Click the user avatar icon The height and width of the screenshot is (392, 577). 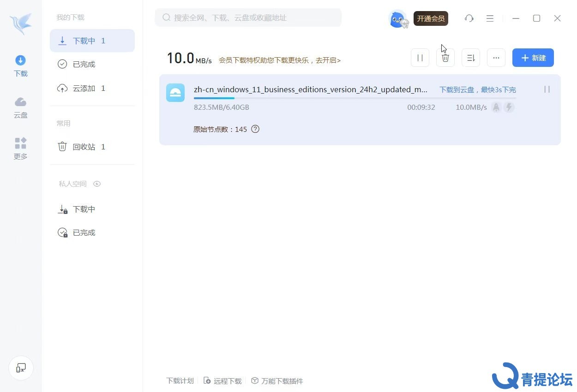click(x=398, y=18)
